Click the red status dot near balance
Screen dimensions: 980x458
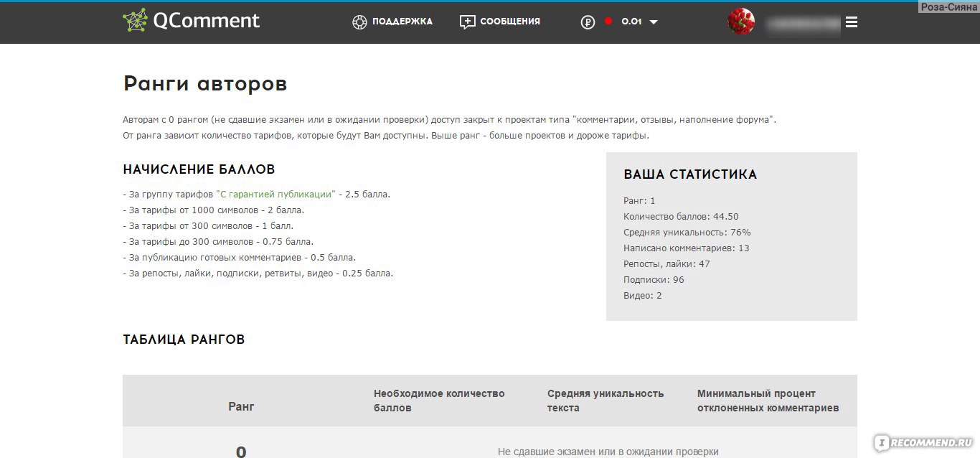(x=608, y=22)
